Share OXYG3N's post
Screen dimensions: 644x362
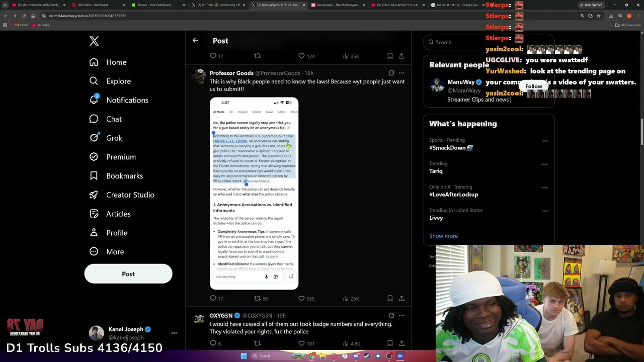click(x=401, y=343)
